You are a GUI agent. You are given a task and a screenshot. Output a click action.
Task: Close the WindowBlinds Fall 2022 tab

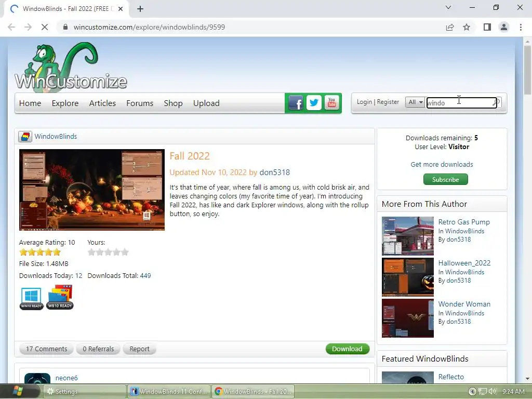point(121,9)
